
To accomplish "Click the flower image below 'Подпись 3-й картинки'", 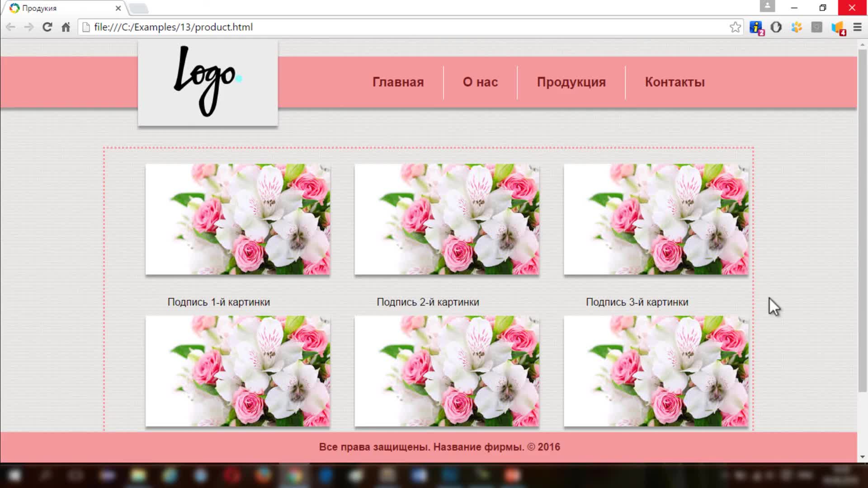I will (656, 371).
